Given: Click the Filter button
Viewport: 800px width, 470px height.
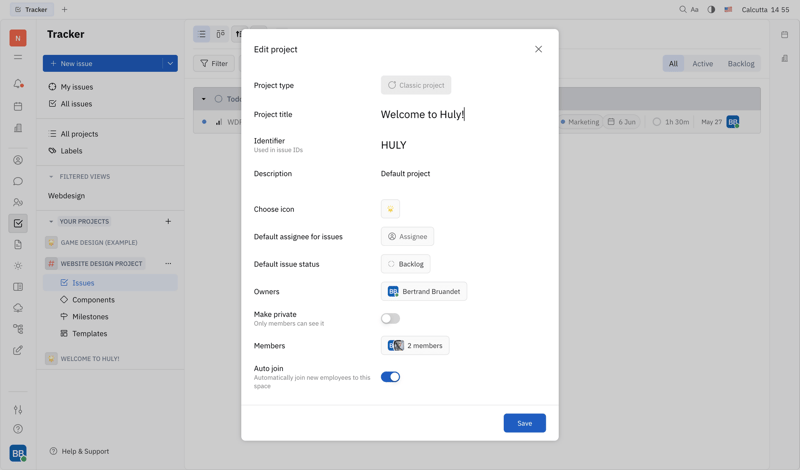Looking at the screenshot, I should point(214,63).
